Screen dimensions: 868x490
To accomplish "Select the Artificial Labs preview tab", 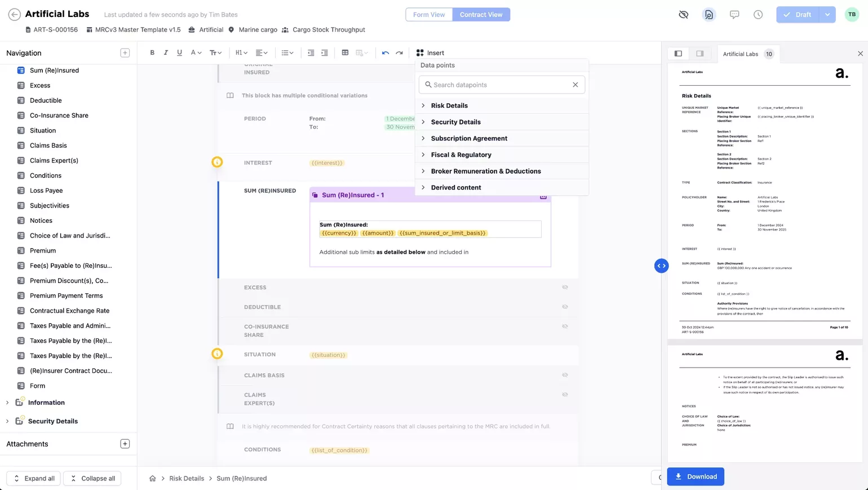I will click(741, 54).
